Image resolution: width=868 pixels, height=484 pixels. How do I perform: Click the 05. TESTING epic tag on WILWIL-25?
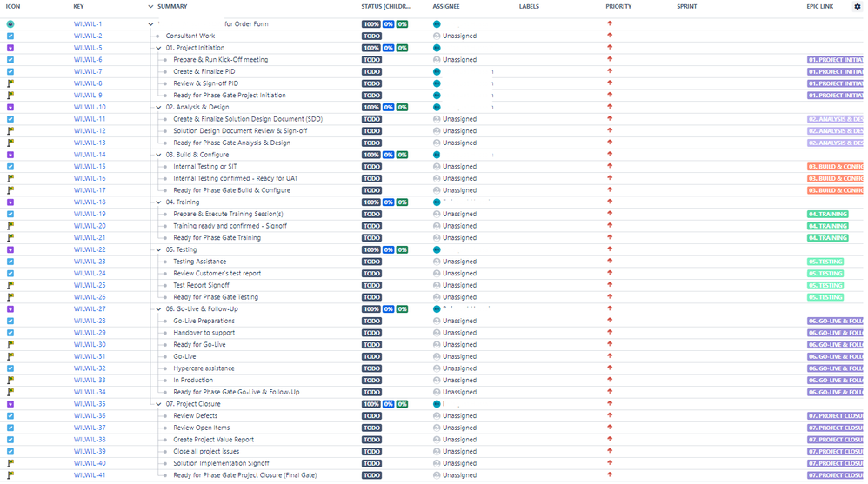pyautogui.click(x=825, y=285)
